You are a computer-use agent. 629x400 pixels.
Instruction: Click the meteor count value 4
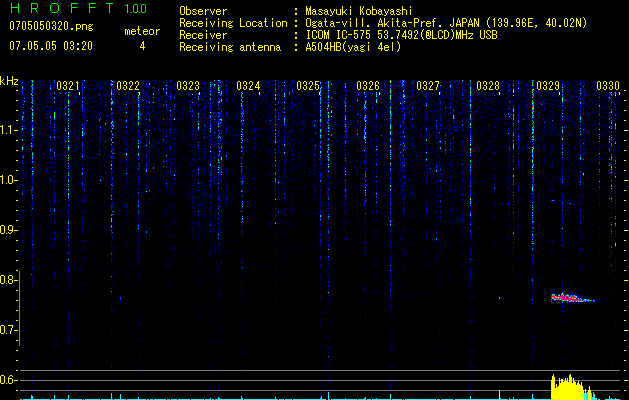click(142, 46)
